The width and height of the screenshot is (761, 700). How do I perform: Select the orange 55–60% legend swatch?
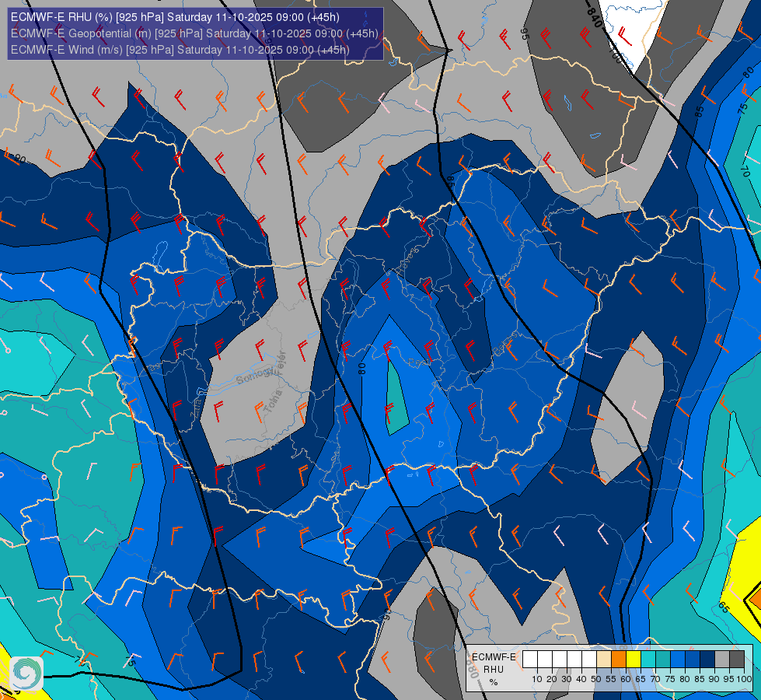pos(618,659)
